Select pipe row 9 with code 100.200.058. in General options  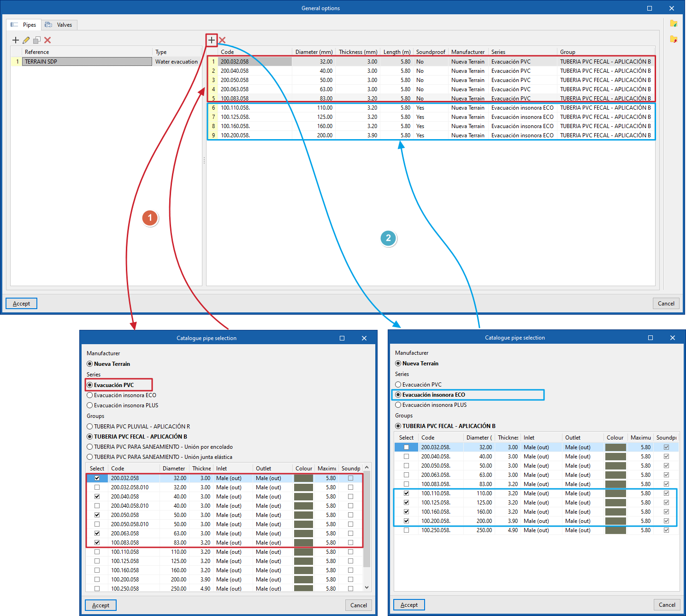pos(431,135)
